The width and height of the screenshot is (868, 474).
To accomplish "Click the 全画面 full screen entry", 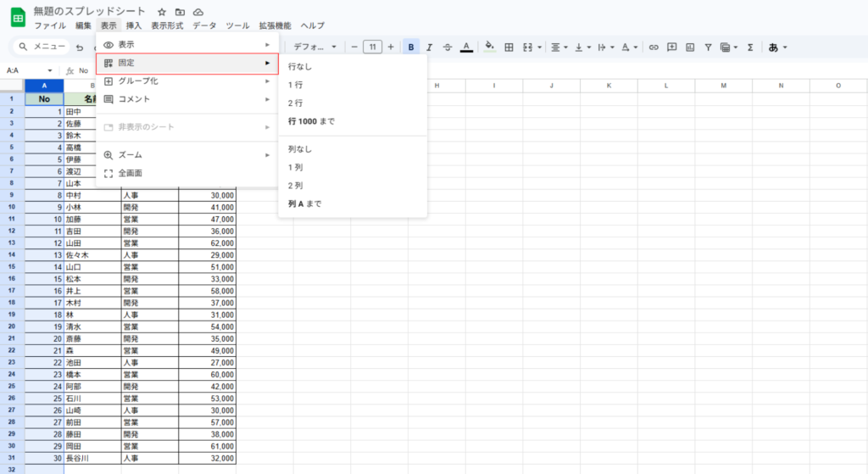I will click(131, 173).
